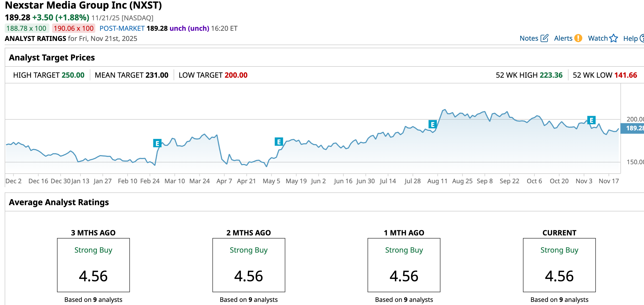This screenshot has width=644, height=305.
Task: Click the Help link text
Action: point(630,39)
